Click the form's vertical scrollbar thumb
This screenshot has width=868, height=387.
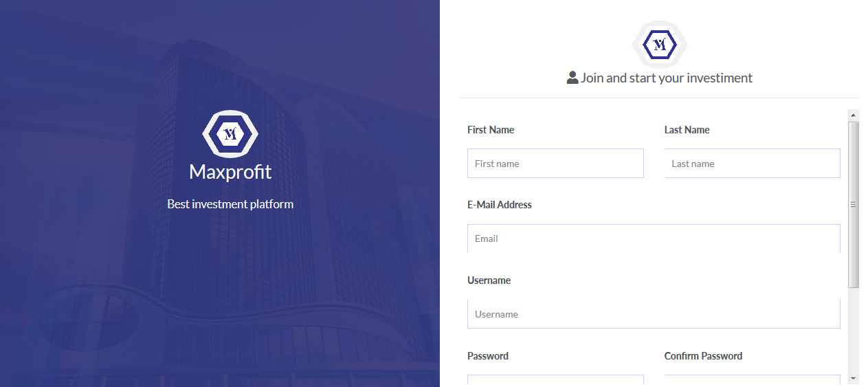(854, 205)
